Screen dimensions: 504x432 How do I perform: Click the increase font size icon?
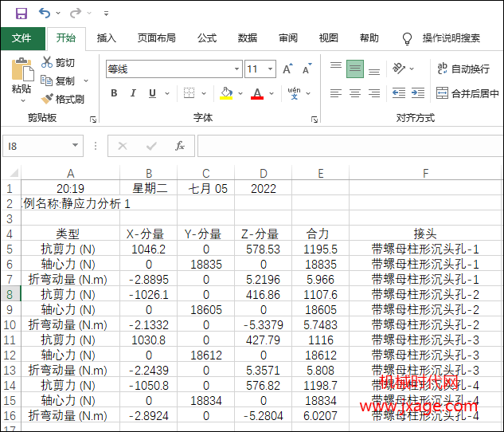click(287, 69)
